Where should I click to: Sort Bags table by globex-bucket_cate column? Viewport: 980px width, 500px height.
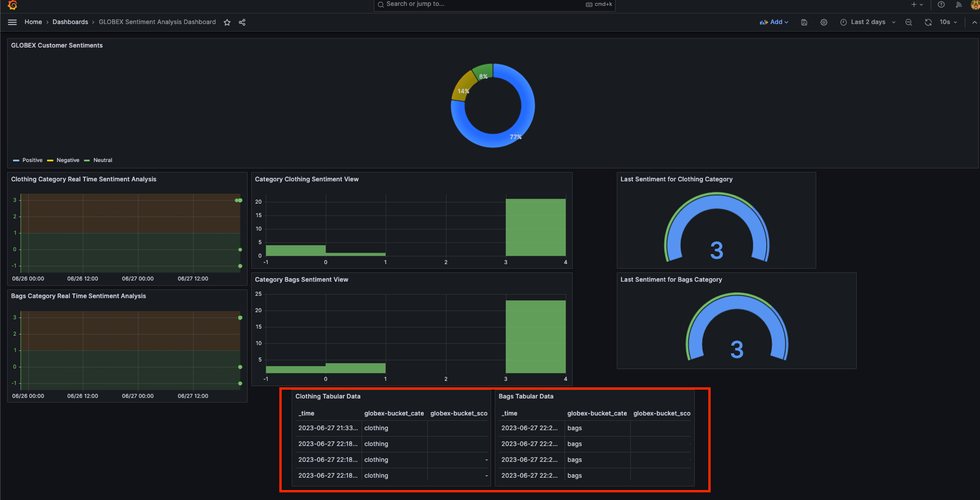(x=597, y=414)
